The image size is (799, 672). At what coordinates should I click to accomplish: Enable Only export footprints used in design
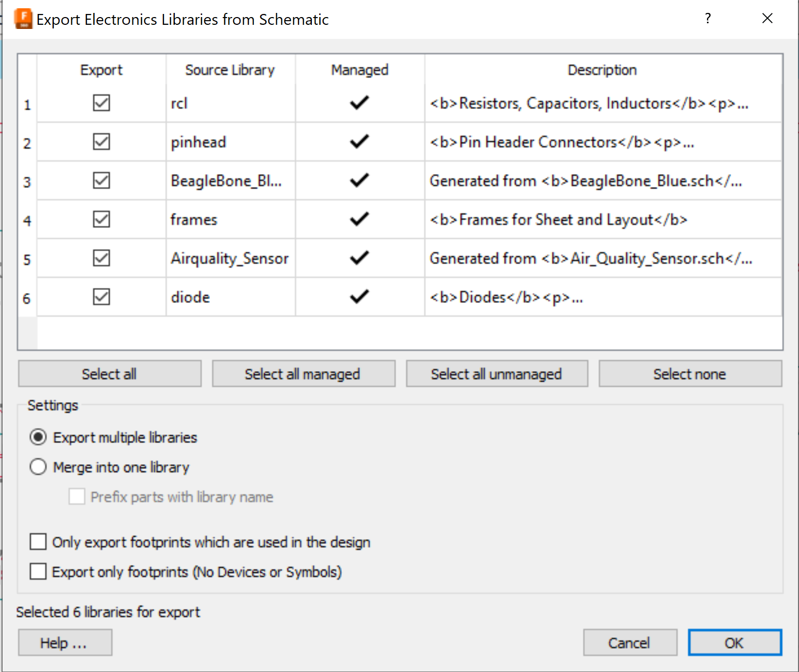(x=38, y=542)
